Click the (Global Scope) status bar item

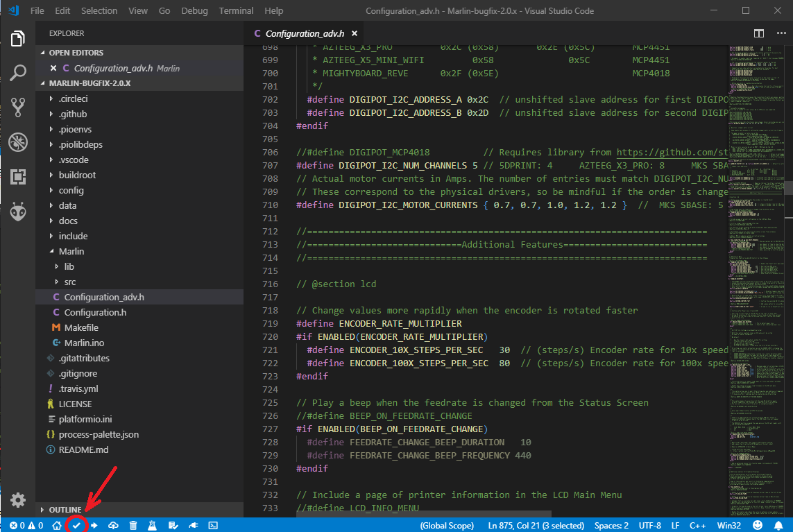click(x=447, y=526)
